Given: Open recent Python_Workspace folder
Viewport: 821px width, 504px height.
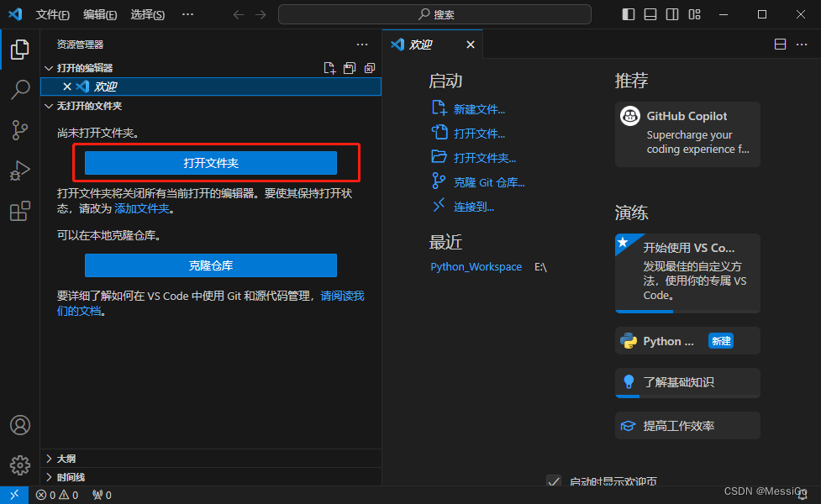Looking at the screenshot, I should (x=476, y=267).
